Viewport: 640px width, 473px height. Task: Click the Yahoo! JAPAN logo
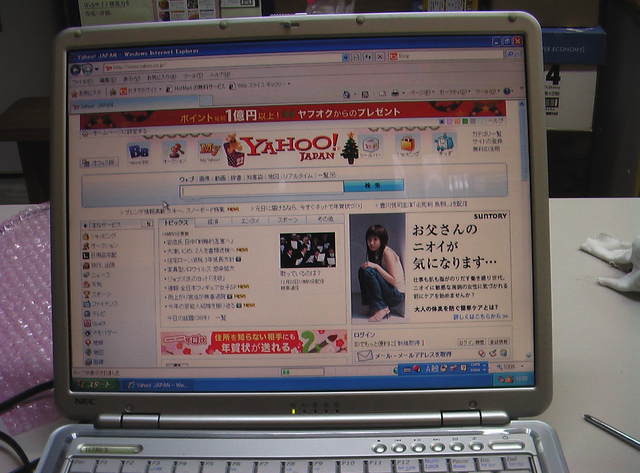click(291, 147)
